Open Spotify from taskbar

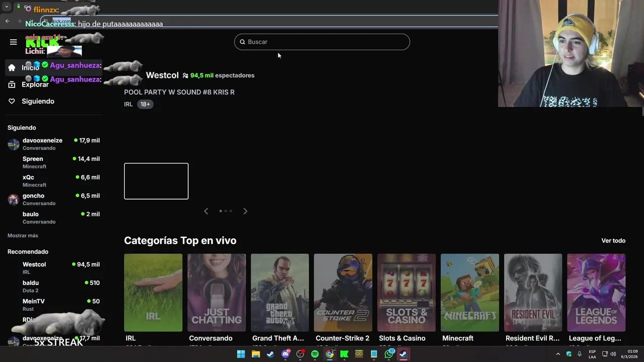[315, 354]
